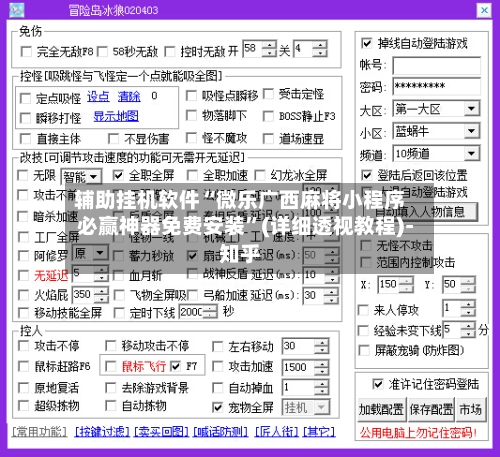Switch to 常用功能 tab
This screenshot has height=457, width=500.
[39, 432]
